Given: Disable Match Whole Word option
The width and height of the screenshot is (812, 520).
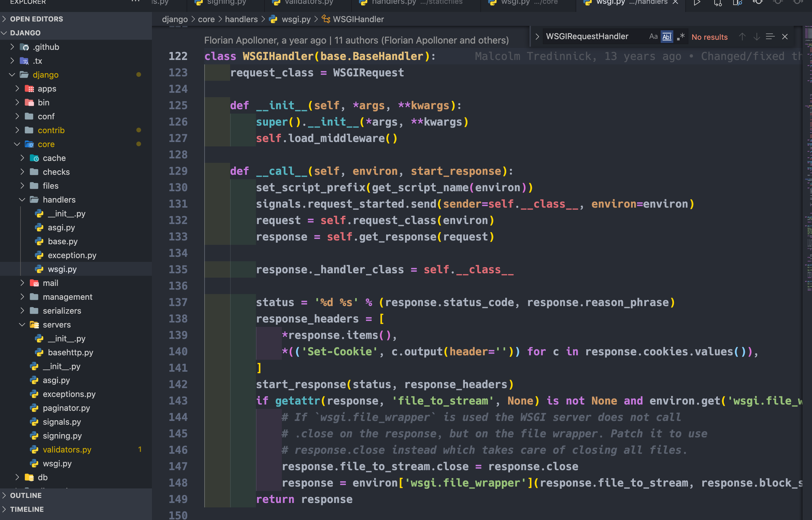Looking at the screenshot, I should coord(667,37).
